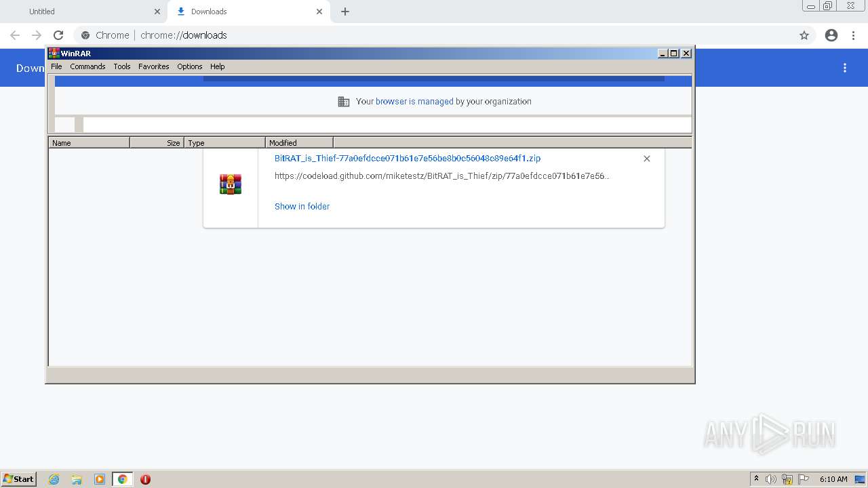Viewport: 868px width, 488px height.
Task: Sort WinRAR list by Name column
Action: (x=89, y=142)
